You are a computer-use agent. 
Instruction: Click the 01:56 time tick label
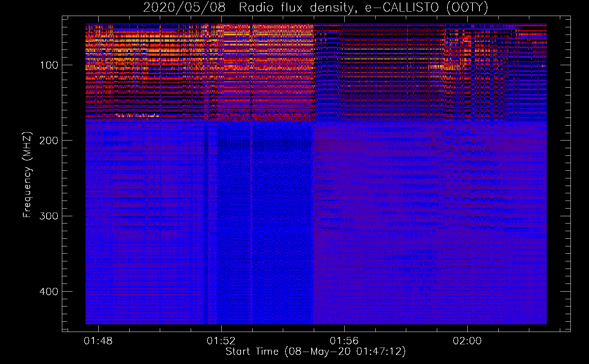(344, 341)
